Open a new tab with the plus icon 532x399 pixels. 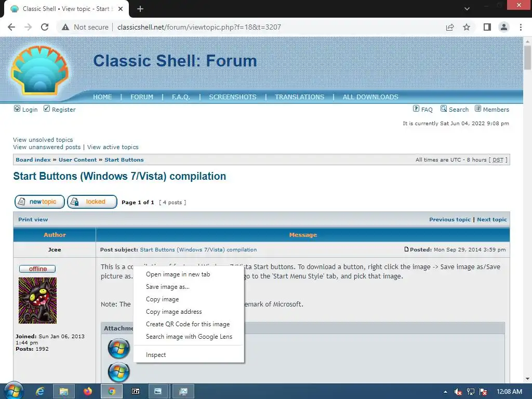tap(140, 9)
